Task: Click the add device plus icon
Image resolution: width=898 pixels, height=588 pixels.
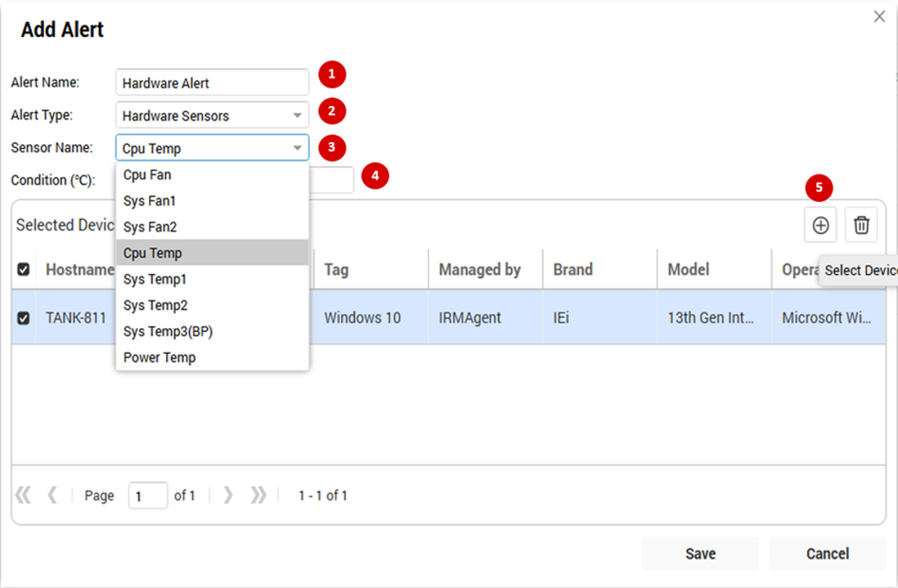Action: (820, 225)
